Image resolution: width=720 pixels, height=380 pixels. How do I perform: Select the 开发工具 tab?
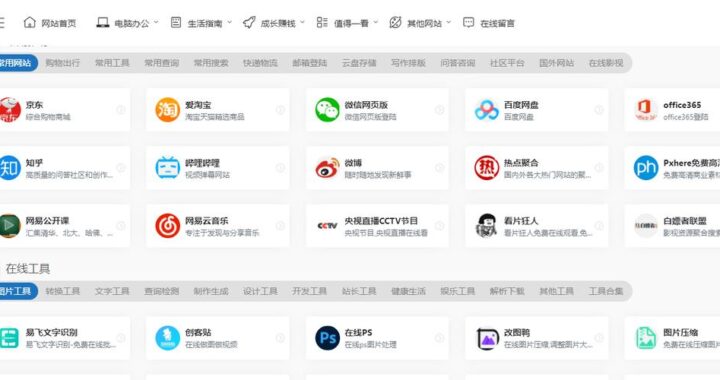click(309, 291)
